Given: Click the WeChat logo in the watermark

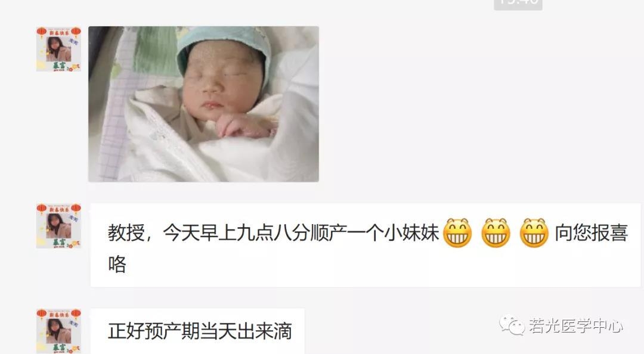Looking at the screenshot, I should pos(512,325).
